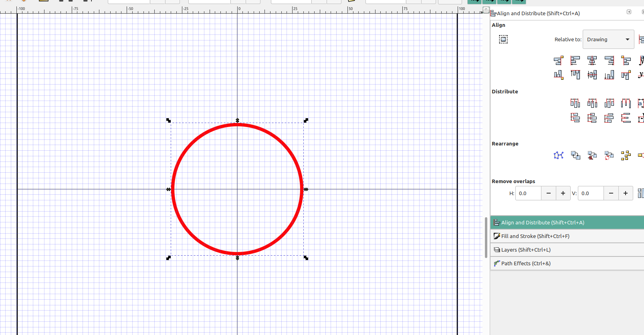The height and width of the screenshot is (335, 644).
Task: Toggle treat selection as group icon
Action: [503, 39]
